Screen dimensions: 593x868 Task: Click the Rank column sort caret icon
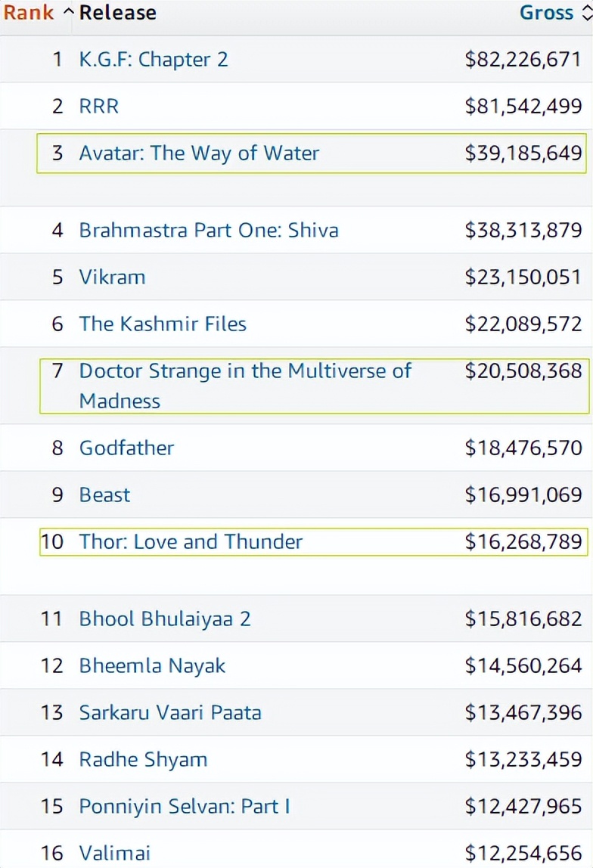pyautogui.click(x=68, y=13)
